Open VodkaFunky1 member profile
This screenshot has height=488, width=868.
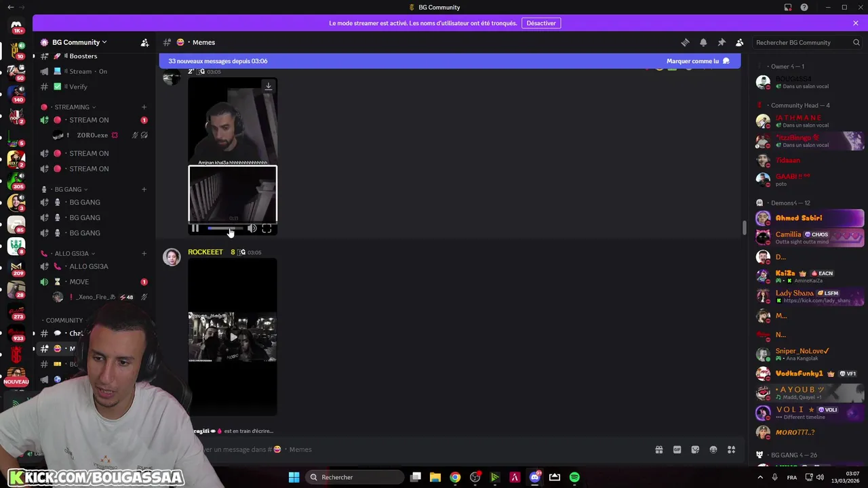coord(810,373)
